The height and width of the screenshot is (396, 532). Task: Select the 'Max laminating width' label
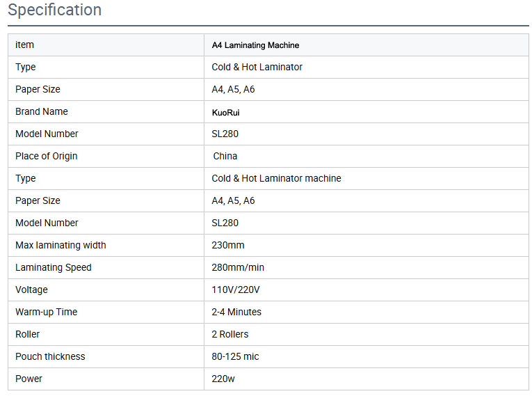(x=61, y=246)
